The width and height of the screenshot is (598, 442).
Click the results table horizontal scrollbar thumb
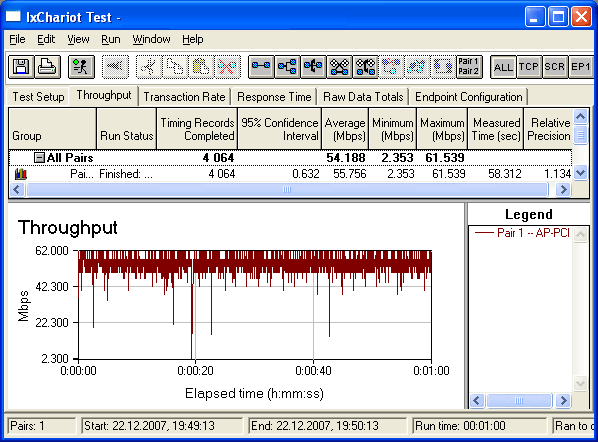[x=287, y=190]
